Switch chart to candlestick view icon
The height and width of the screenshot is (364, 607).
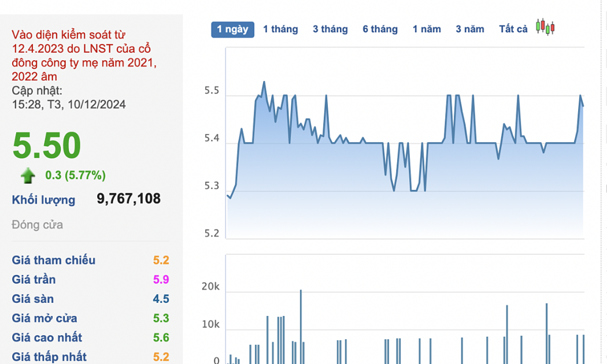545,27
